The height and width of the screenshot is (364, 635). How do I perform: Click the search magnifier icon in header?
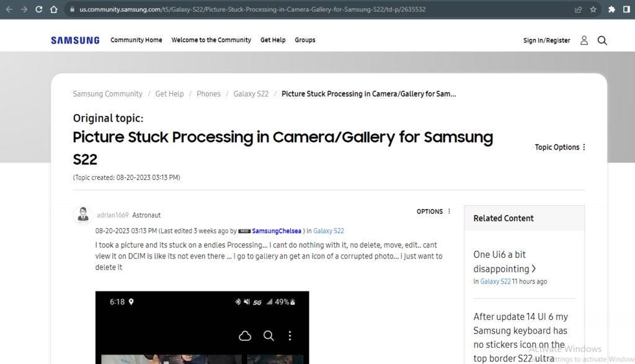pos(602,40)
